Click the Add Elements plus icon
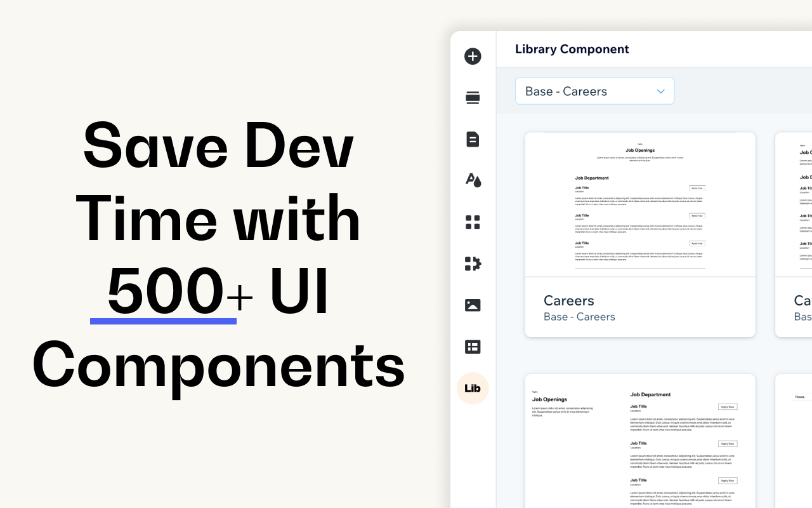This screenshot has width=812, height=508. tap(473, 56)
